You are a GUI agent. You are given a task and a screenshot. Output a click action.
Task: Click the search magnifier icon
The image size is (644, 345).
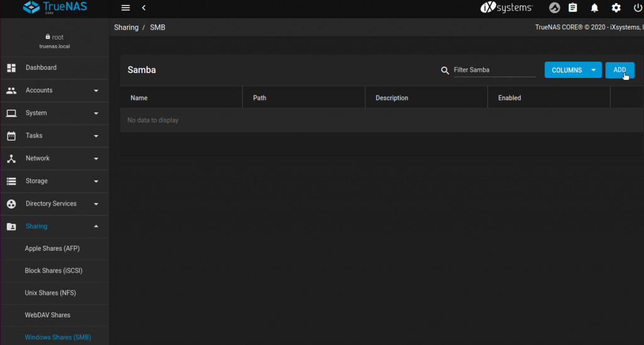pyautogui.click(x=445, y=70)
